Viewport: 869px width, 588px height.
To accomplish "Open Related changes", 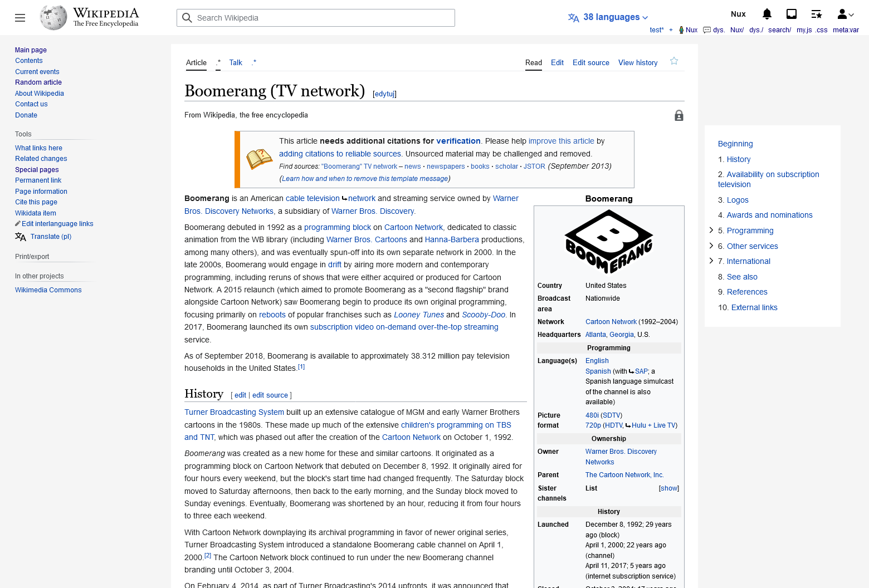I will [41, 159].
